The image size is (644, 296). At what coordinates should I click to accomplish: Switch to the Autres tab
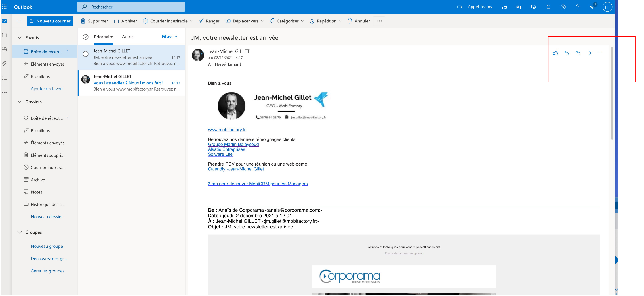128,37
